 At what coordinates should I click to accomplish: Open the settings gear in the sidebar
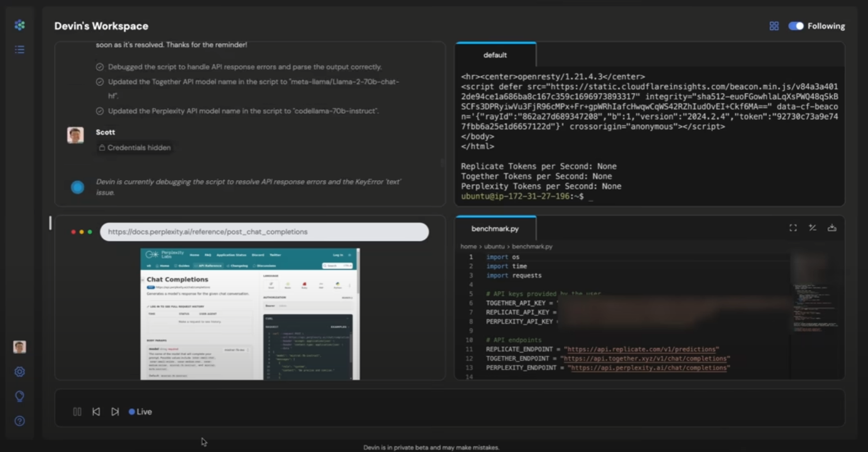(x=19, y=372)
